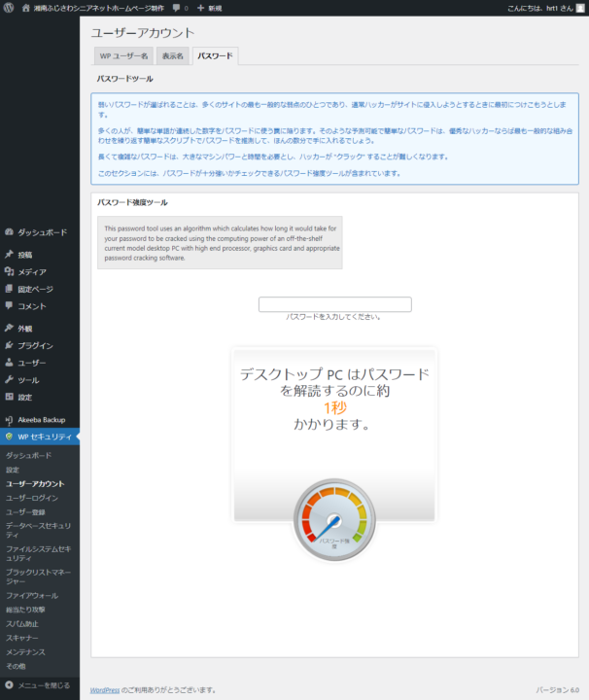
Task: Open the データベースセキュリティ submenu item
Action: [x=38, y=531]
